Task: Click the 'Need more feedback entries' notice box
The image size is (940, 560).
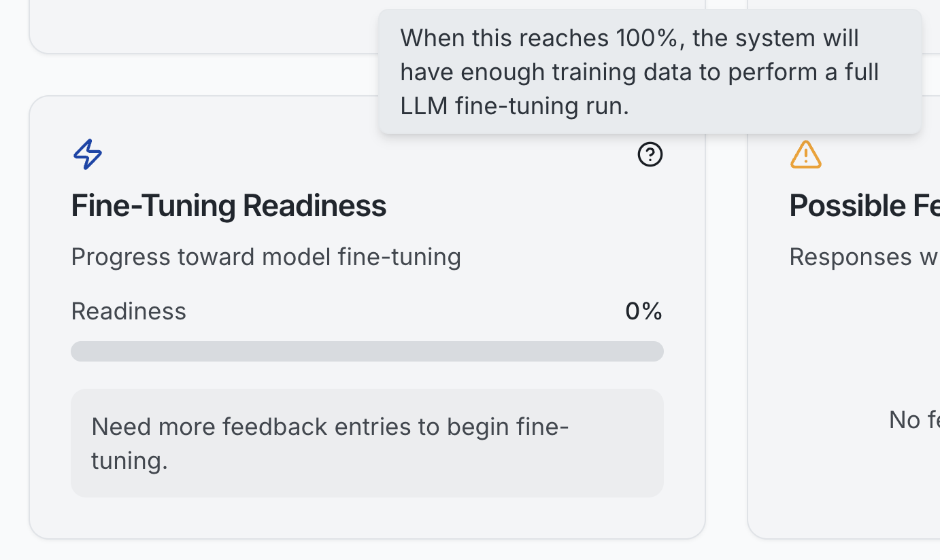Action: pos(367,443)
